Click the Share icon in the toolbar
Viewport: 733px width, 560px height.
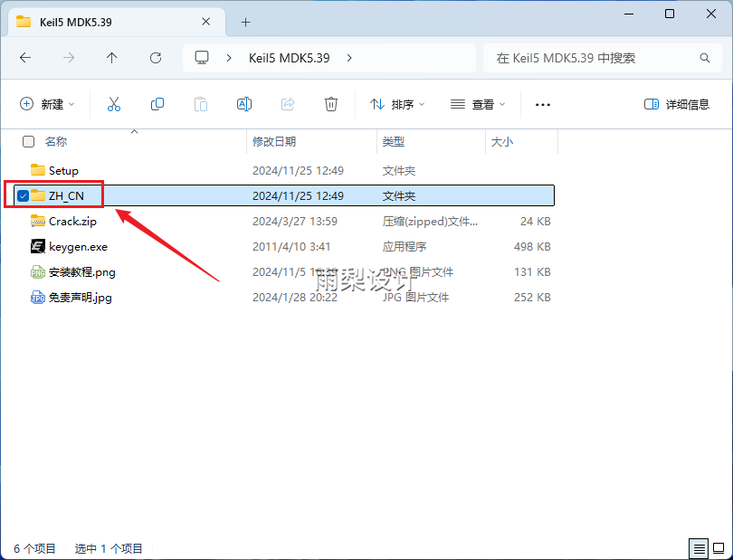(x=288, y=104)
